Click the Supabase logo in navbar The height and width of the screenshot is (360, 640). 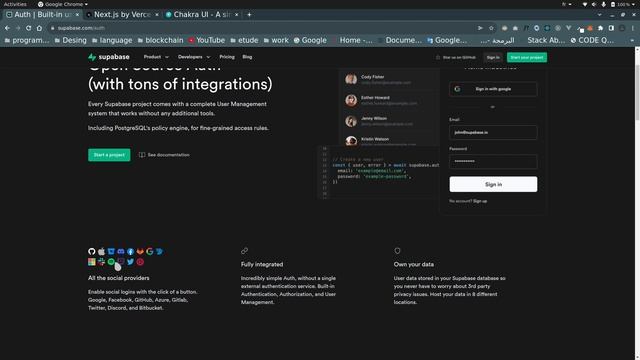tap(109, 57)
